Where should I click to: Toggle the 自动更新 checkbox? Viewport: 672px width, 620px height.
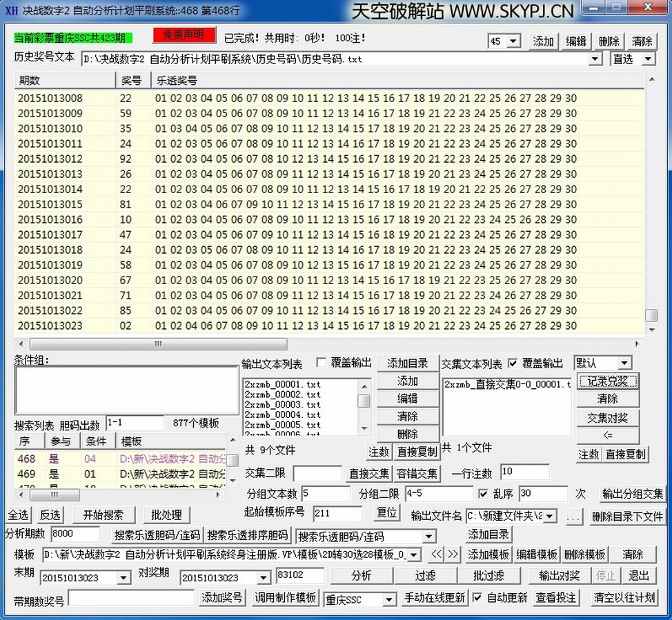[477, 598]
